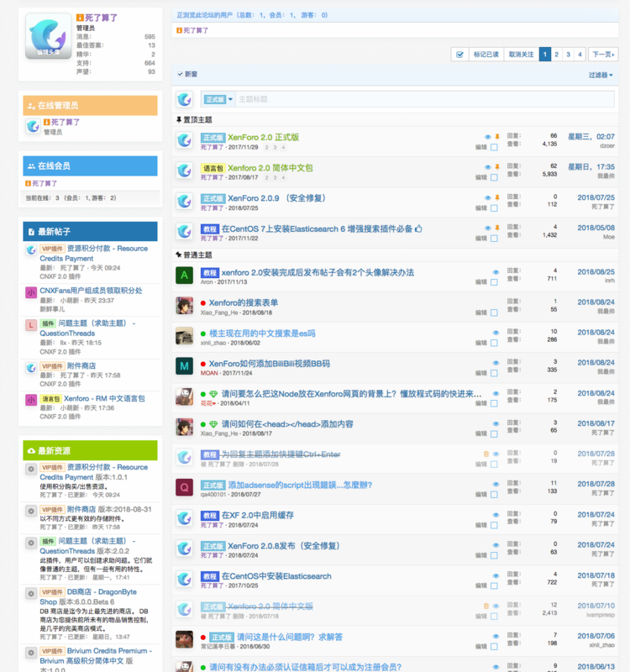This screenshot has height=672, width=630.
Task: Click the 主题标题 thread title input field
Action: click(424, 99)
